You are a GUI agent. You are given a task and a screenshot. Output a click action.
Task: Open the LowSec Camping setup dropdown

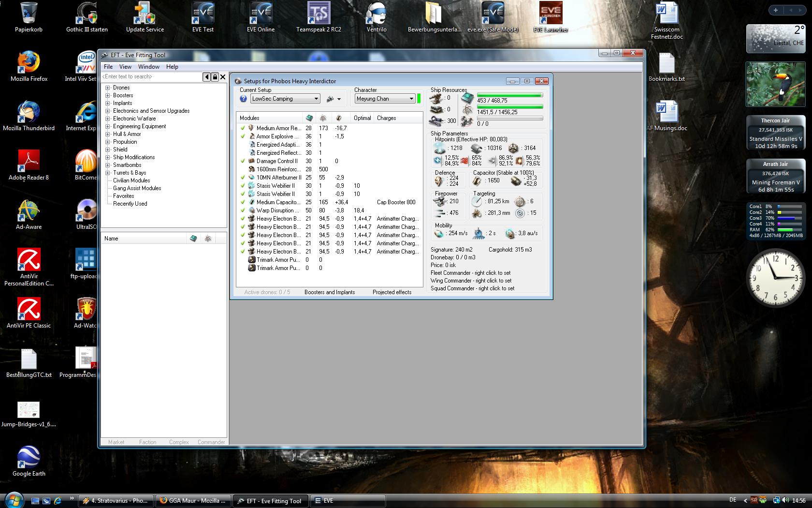316,99
